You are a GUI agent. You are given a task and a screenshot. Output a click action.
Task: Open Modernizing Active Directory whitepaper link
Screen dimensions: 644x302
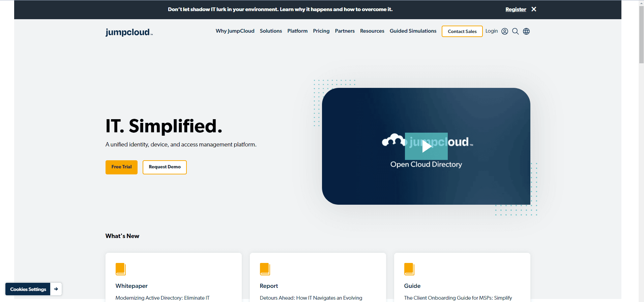163,298
